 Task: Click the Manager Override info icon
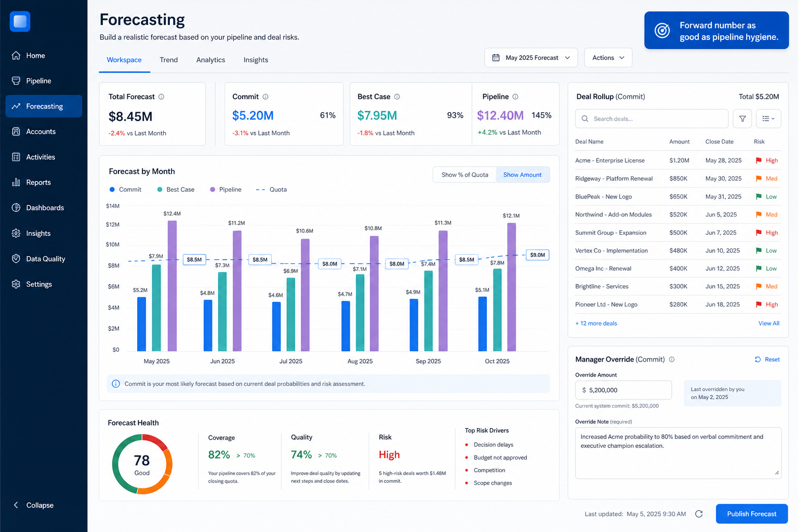(x=672, y=360)
